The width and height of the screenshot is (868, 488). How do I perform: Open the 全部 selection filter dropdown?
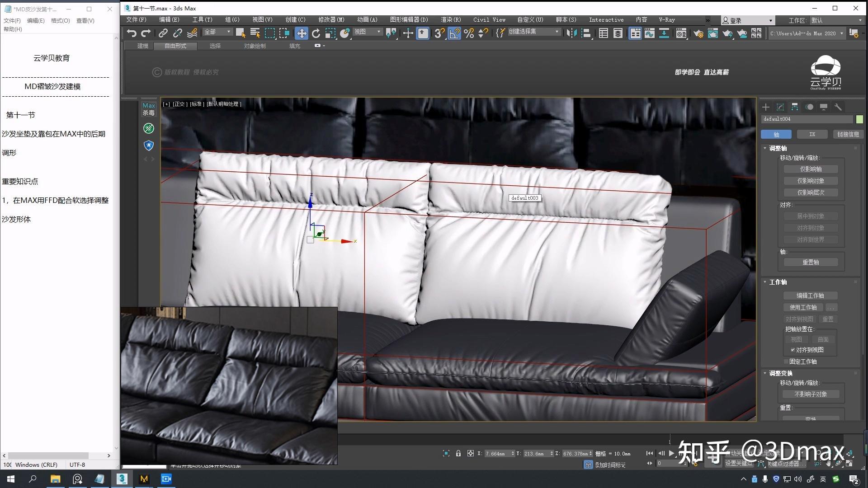[217, 32]
